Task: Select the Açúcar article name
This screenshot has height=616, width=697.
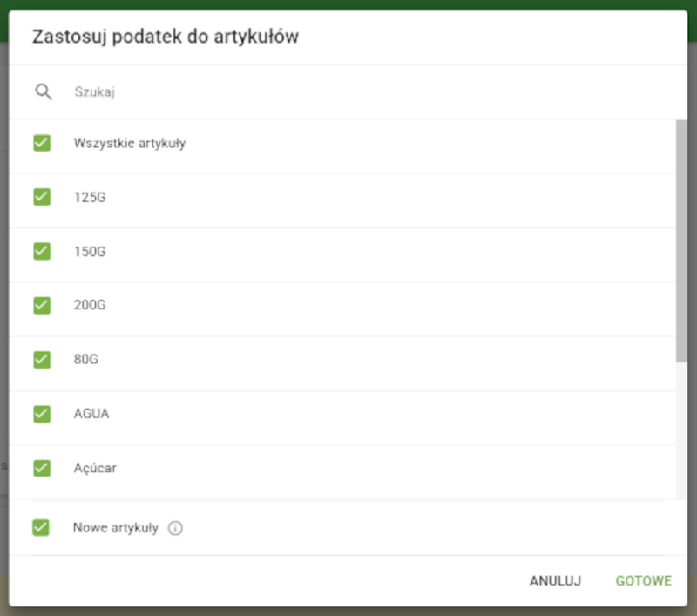Action: pyautogui.click(x=93, y=468)
